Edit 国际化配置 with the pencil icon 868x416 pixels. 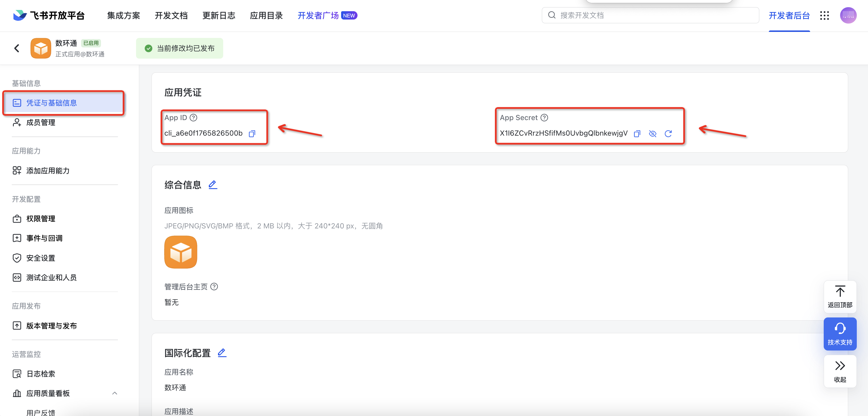222,353
